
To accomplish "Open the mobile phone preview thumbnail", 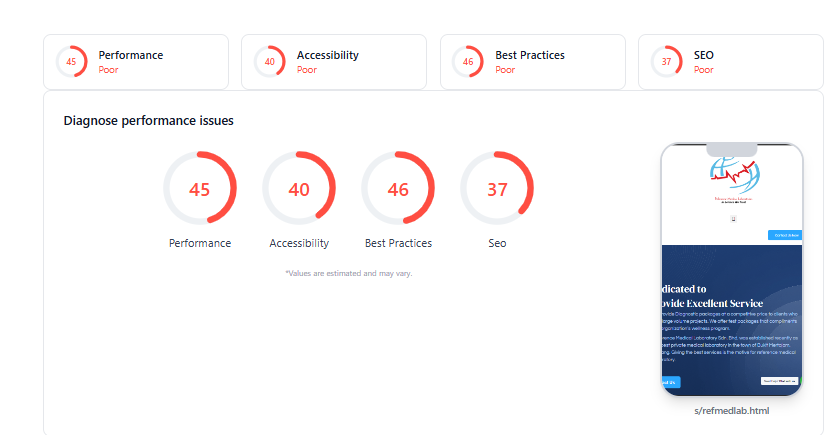I will pyautogui.click(x=732, y=270).
